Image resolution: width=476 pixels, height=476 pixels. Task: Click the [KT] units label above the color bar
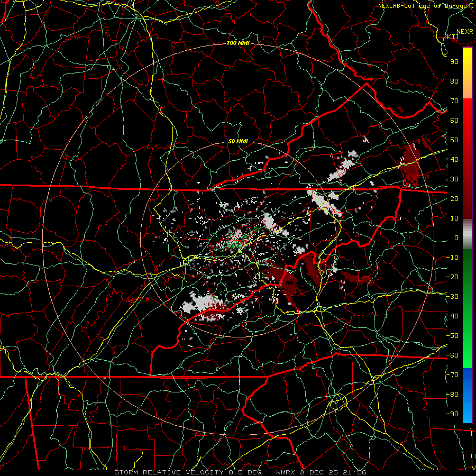click(x=452, y=36)
